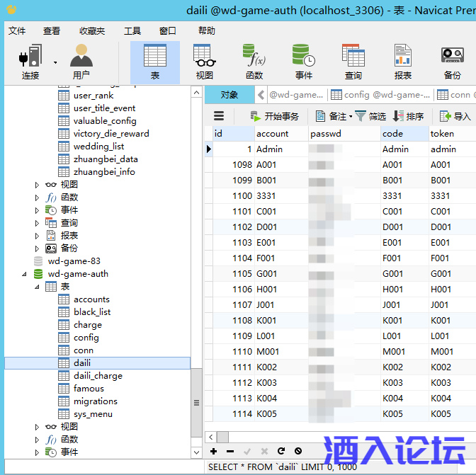Click the 连接 (Connection) toolbar icon
476x475 pixels.
[30, 61]
